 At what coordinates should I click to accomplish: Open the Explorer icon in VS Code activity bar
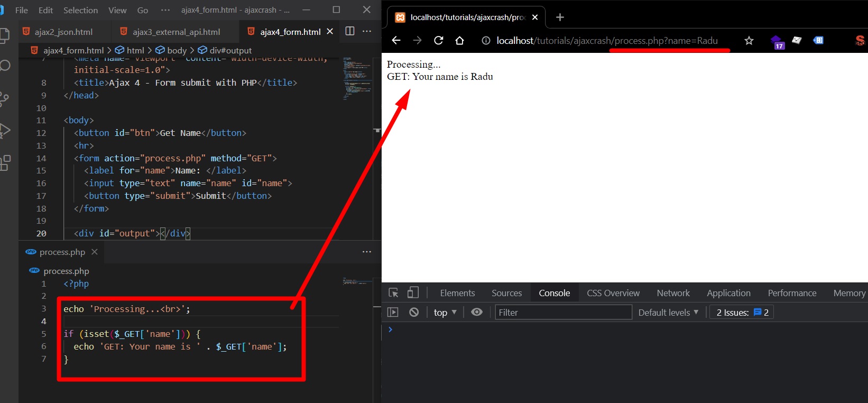point(4,35)
